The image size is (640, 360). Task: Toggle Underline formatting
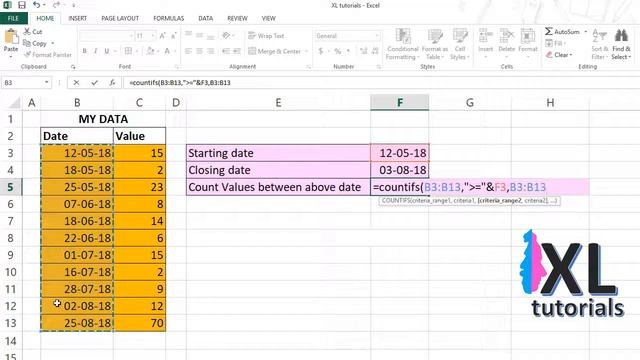pos(107,51)
